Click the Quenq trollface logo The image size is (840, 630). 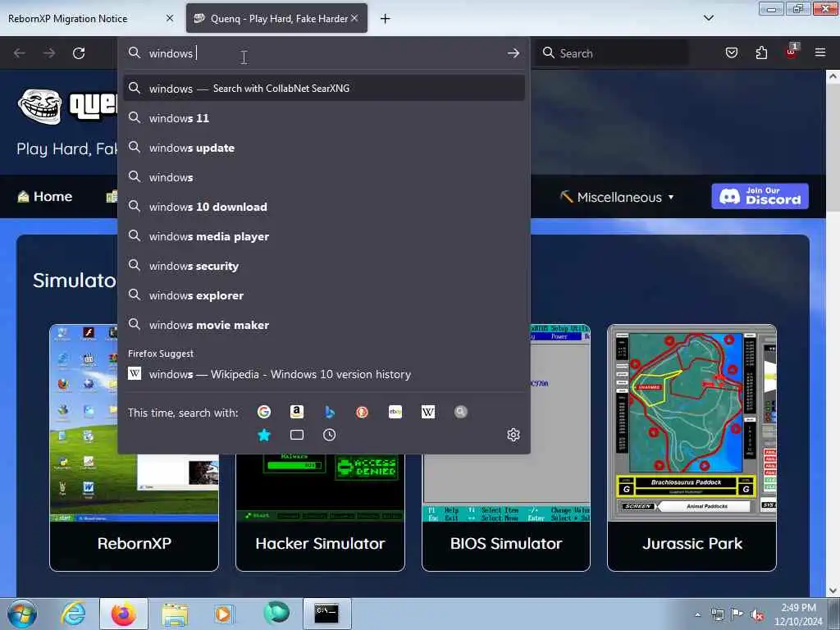(39, 106)
